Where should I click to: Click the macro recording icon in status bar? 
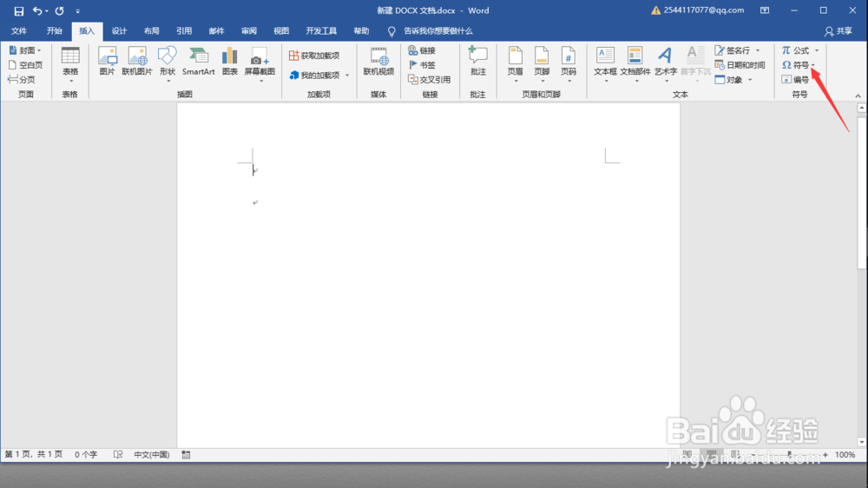coord(186,455)
